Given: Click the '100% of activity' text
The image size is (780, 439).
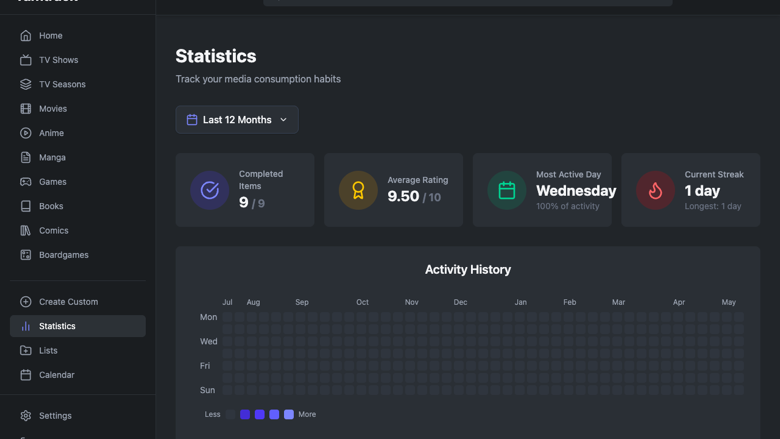Looking at the screenshot, I should (568, 206).
